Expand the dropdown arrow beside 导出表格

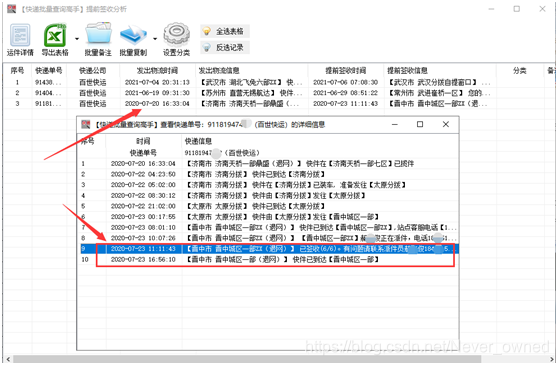[77, 38]
